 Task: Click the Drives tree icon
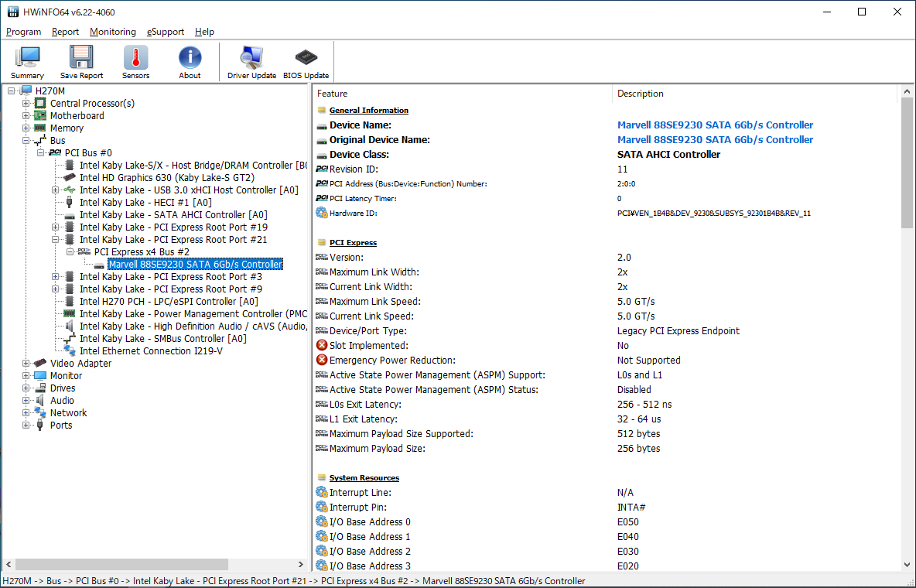pyautogui.click(x=40, y=388)
